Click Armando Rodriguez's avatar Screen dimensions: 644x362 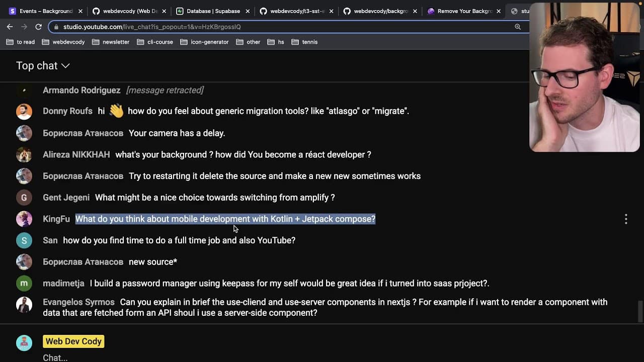pos(24,90)
